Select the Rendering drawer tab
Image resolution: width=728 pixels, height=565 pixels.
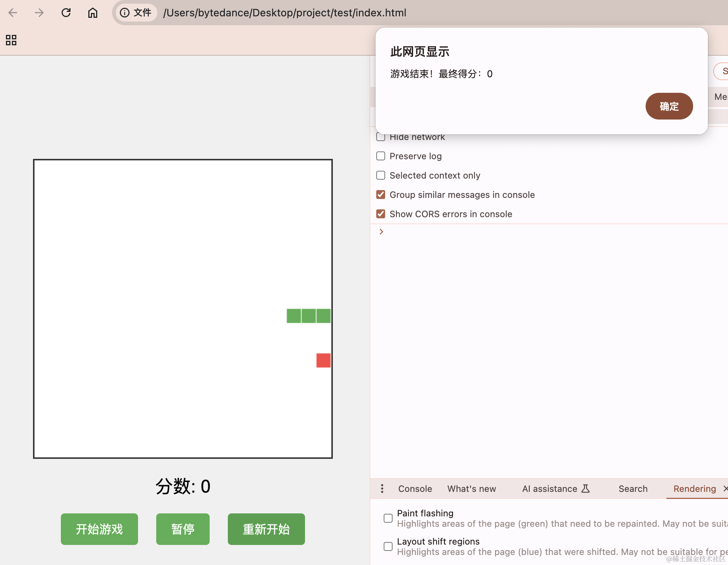[695, 489]
